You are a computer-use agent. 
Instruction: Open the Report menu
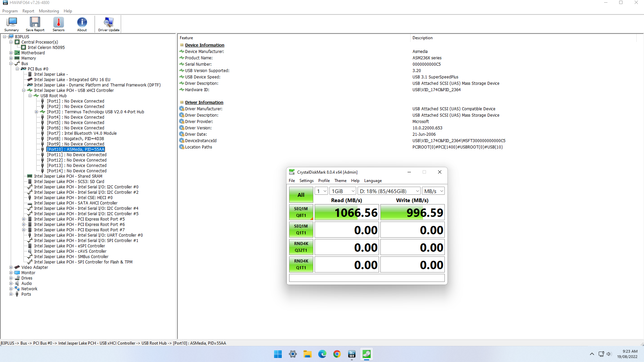point(28,11)
